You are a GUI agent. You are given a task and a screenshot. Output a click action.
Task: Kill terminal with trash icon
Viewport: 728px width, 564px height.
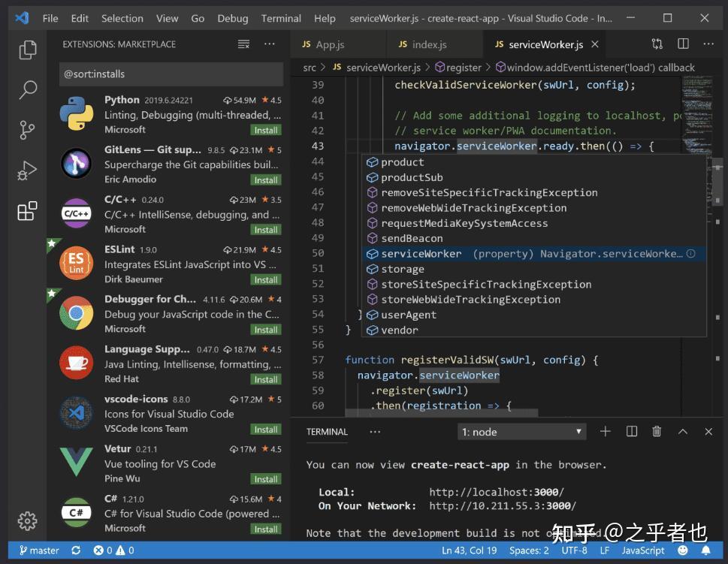(x=657, y=432)
